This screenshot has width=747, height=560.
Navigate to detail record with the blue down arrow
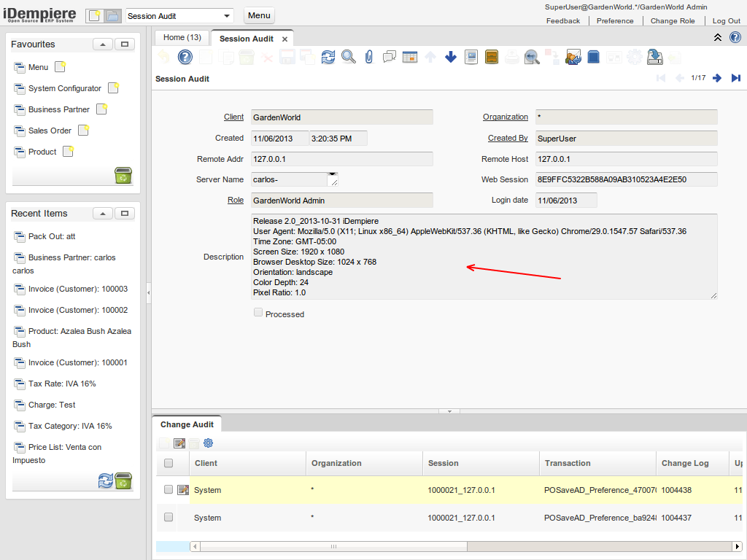click(449, 56)
